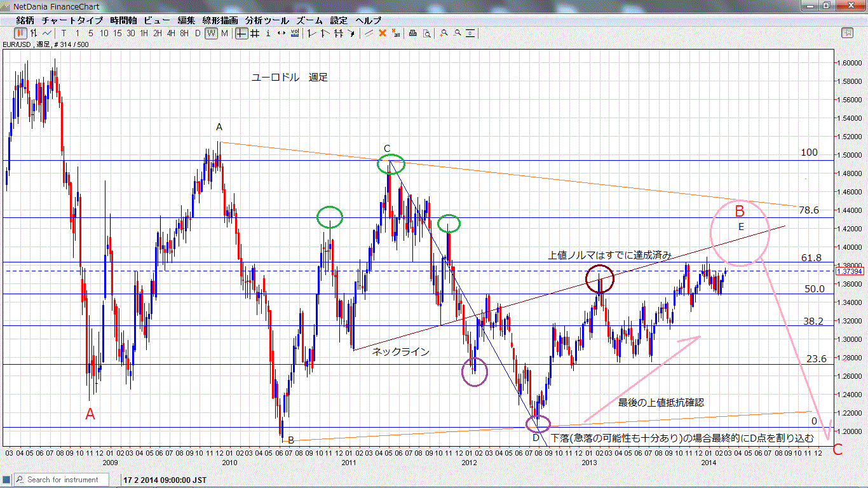
Task: Click the 78.6 Fibonacci level label
Action: pyautogui.click(x=809, y=210)
